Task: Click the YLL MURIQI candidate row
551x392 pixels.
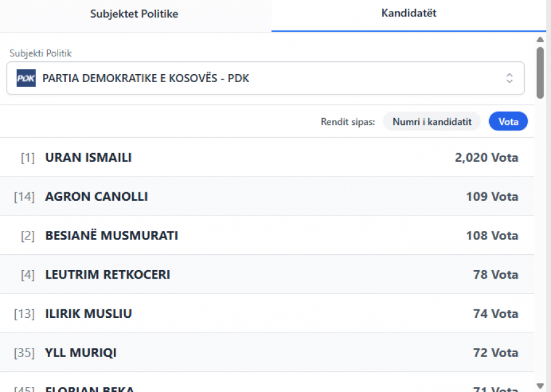Action: point(81,353)
